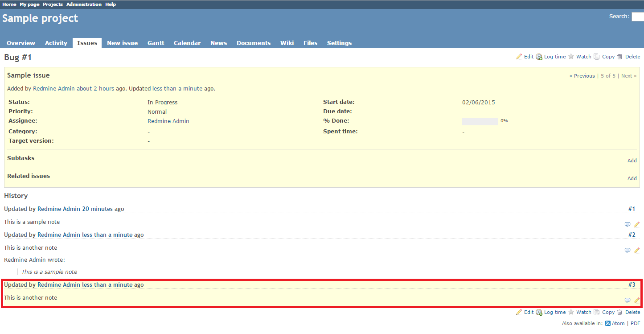644x334 pixels.
Task: Click the #2 journal anchor link
Action: (632, 235)
